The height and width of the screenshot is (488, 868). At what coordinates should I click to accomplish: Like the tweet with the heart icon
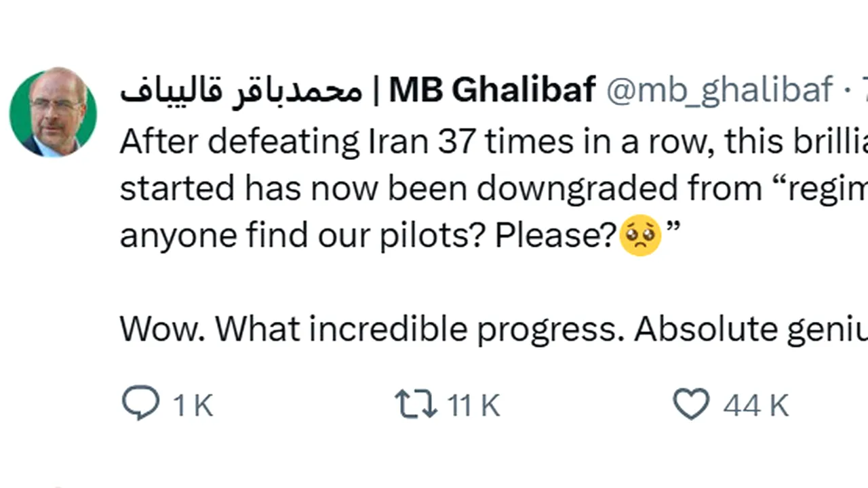690,404
